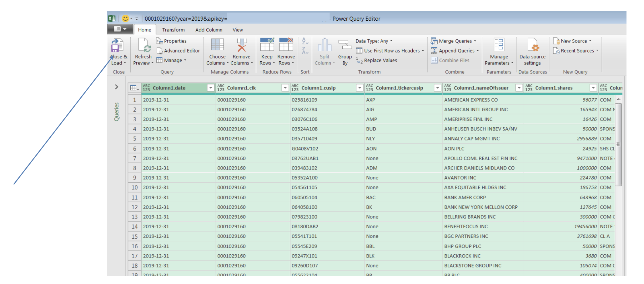Click the Excel logo icon in the title bar
The image size is (644, 284).
[x=112, y=18]
